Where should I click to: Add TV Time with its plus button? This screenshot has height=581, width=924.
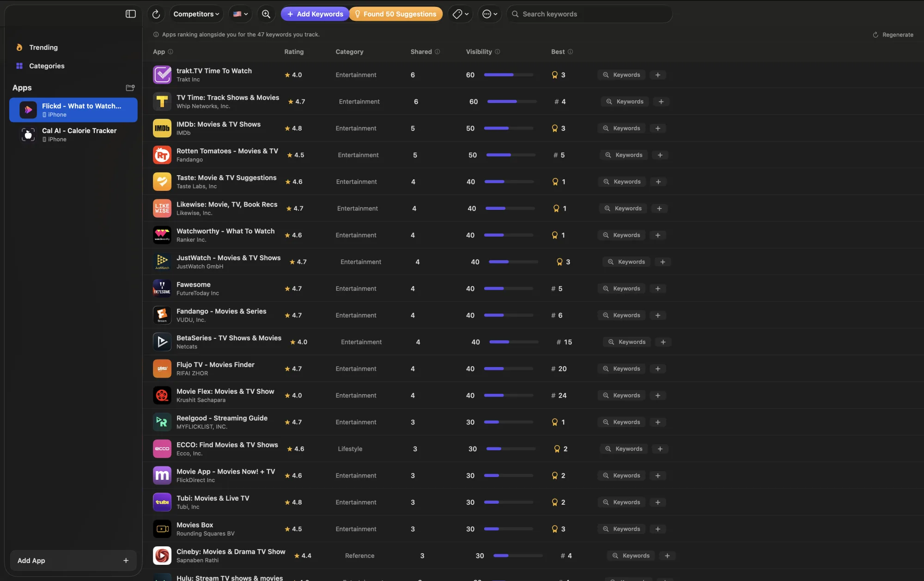tap(661, 102)
